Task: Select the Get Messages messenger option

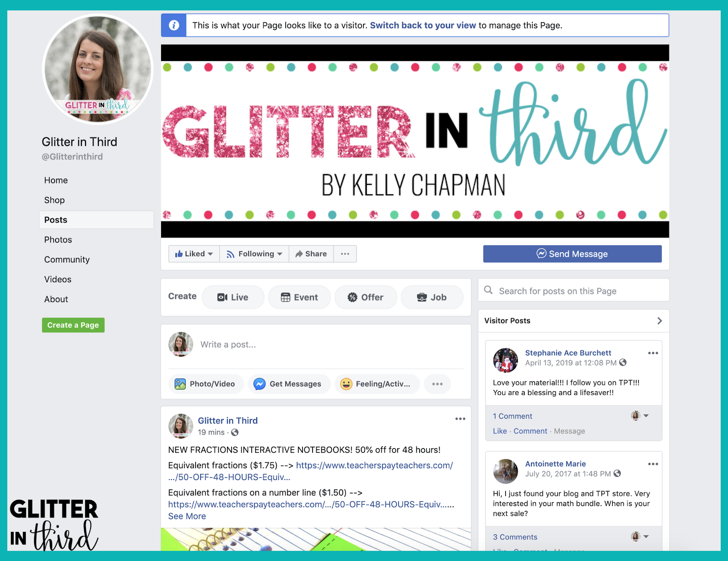Action: pos(288,384)
